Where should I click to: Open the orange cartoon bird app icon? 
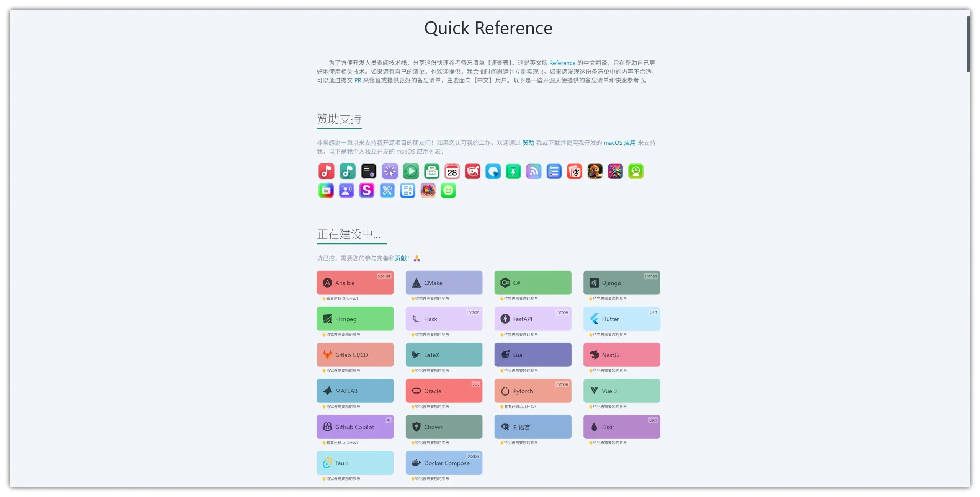[595, 171]
